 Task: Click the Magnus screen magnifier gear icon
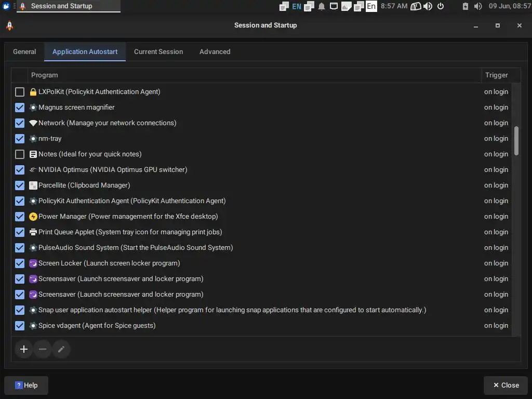pos(33,108)
